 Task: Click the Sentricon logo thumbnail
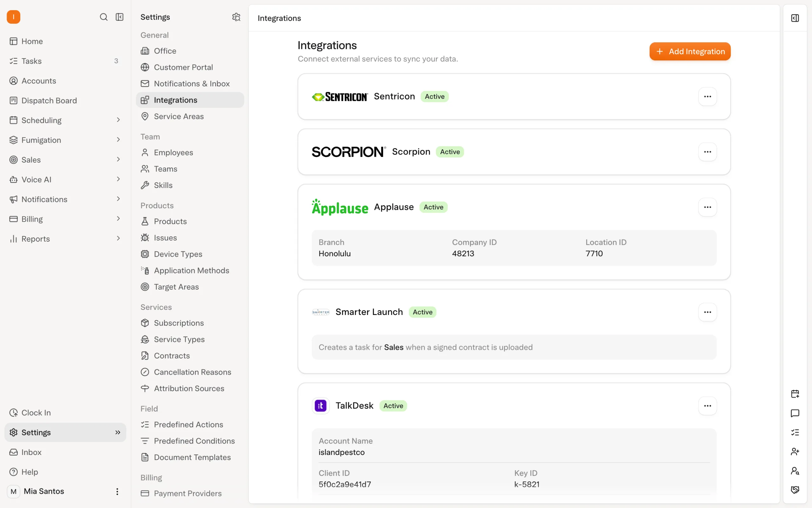pyautogui.click(x=340, y=97)
